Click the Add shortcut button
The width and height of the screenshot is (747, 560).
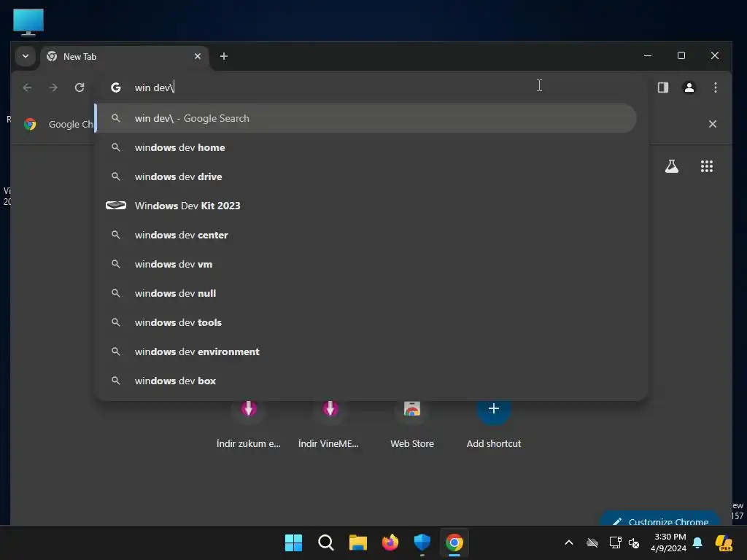(494, 424)
